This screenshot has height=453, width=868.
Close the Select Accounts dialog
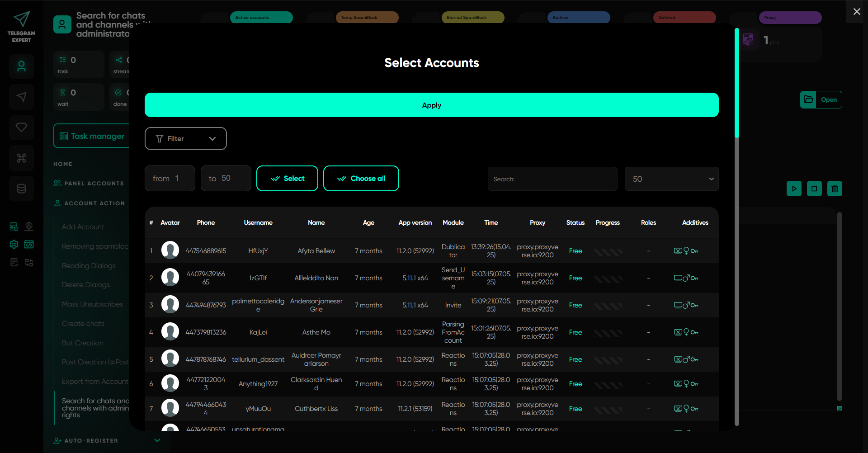point(856,12)
